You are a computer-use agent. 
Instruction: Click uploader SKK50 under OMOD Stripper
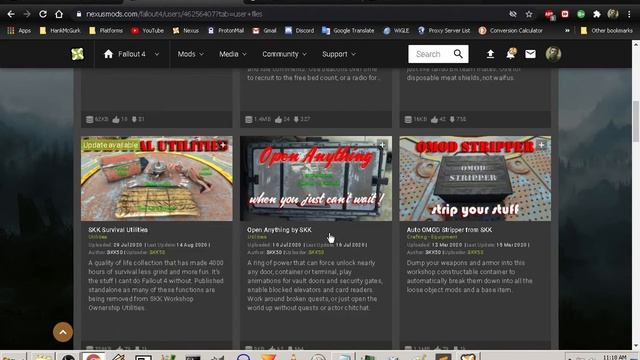click(x=476, y=253)
